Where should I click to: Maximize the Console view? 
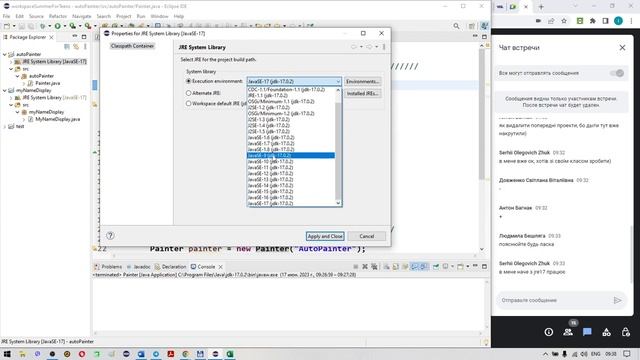click(484, 267)
